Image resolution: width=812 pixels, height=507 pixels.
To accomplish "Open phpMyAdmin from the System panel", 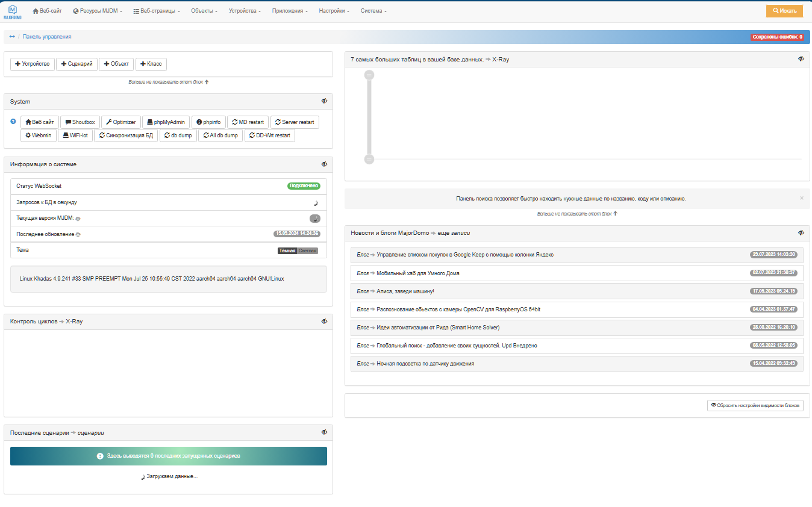I will [166, 122].
